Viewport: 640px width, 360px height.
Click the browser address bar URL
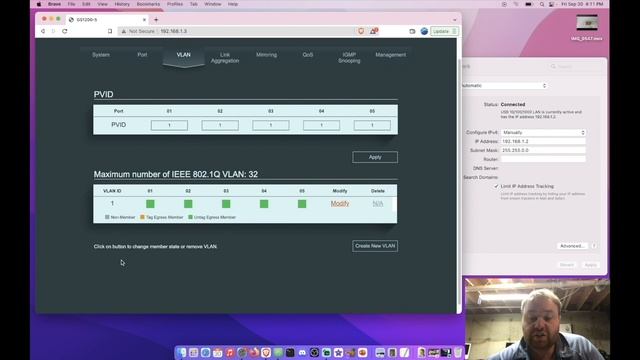point(173,31)
